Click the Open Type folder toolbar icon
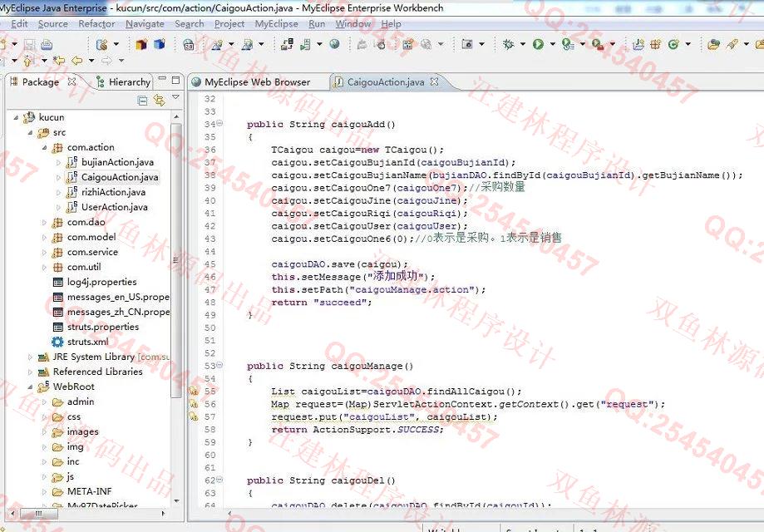The height and width of the screenshot is (532, 764). coord(714,44)
